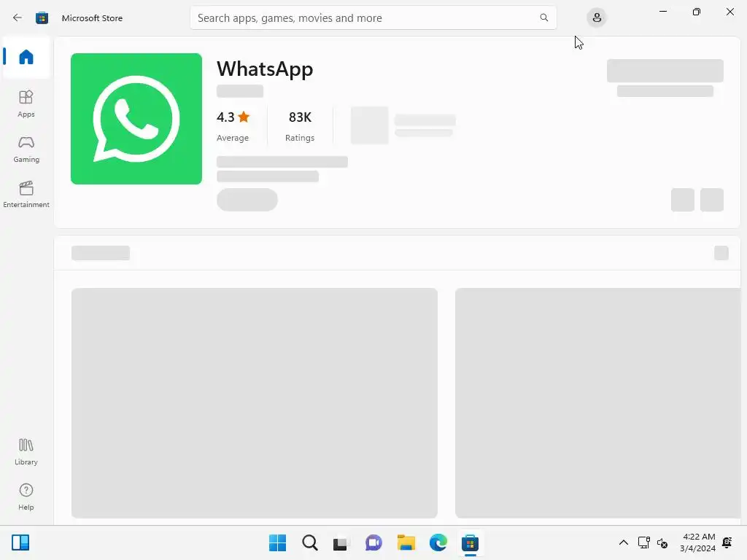This screenshot has width=747, height=560.
Task: Open the Chat app on taskbar
Action: pos(373,542)
